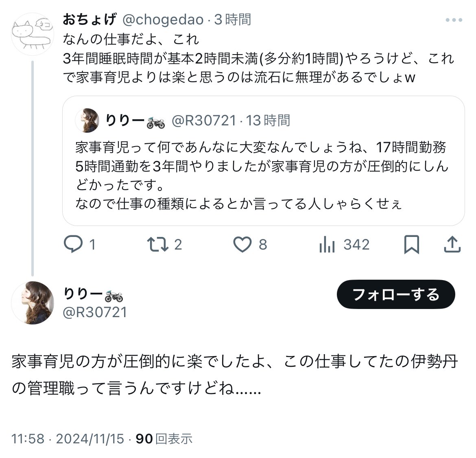The height and width of the screenshot is (458, 476).
Task: Click the retweet arrows icon
Action: pos(157,244)
